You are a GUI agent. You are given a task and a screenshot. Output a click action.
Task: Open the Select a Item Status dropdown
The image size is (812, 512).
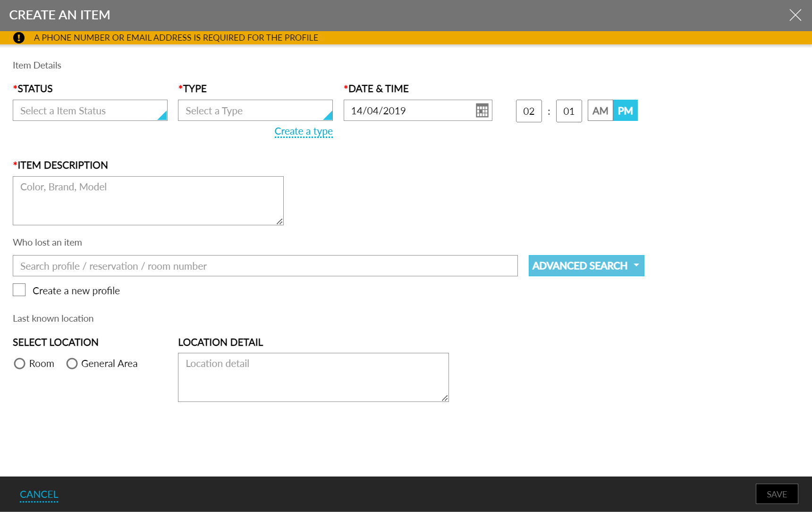pos(90,110)
